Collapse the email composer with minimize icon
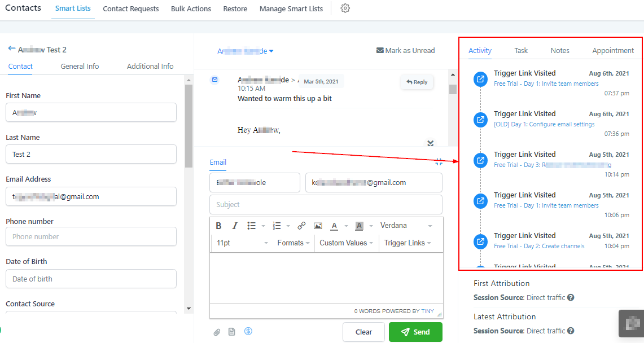 [x=439, y=162]
